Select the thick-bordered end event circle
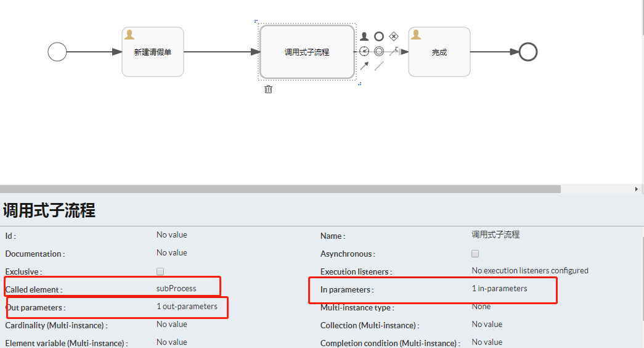The width and height of the screenshot is (644, 348). [528, 52]
